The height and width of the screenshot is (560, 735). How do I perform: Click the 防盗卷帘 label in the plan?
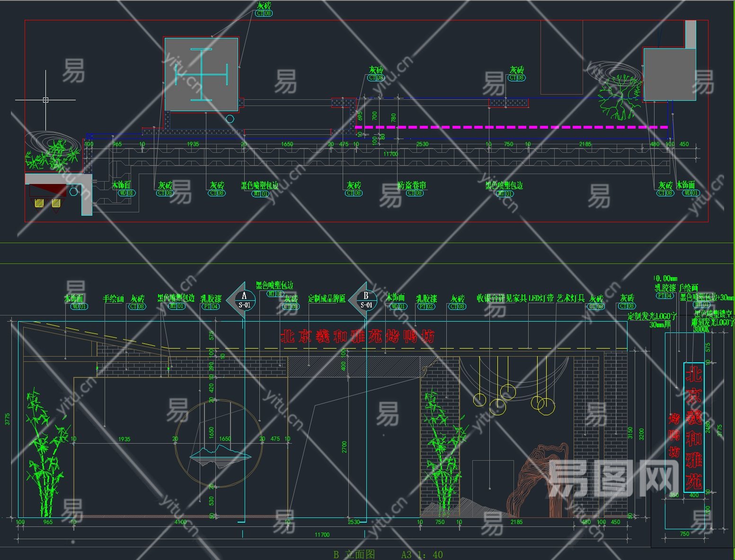412,185
